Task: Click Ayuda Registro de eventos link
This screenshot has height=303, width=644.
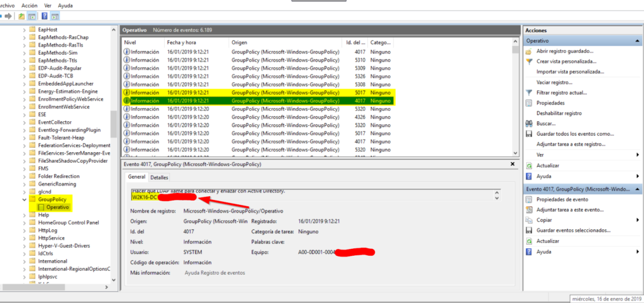Action: 214,273
